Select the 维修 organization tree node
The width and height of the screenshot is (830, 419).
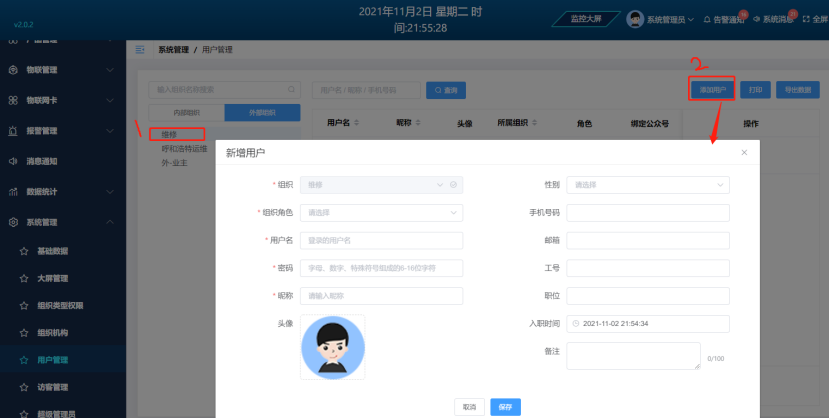click(169, 134)
